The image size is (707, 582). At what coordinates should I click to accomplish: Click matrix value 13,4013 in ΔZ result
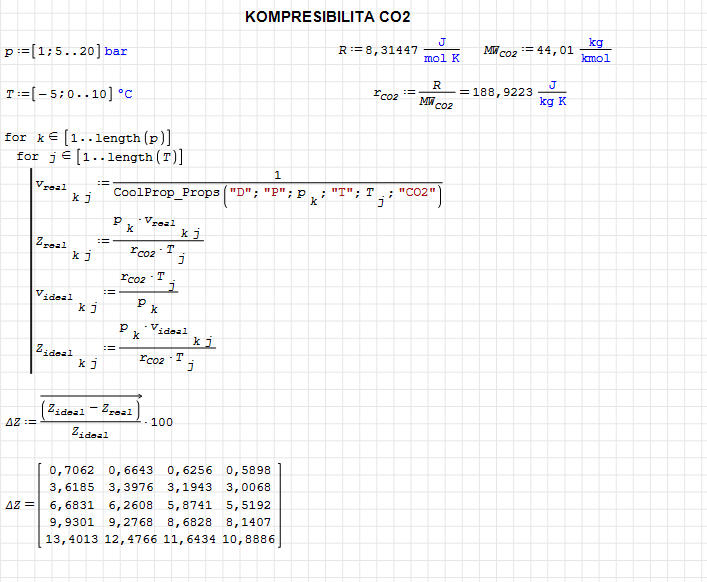point(71,539)
